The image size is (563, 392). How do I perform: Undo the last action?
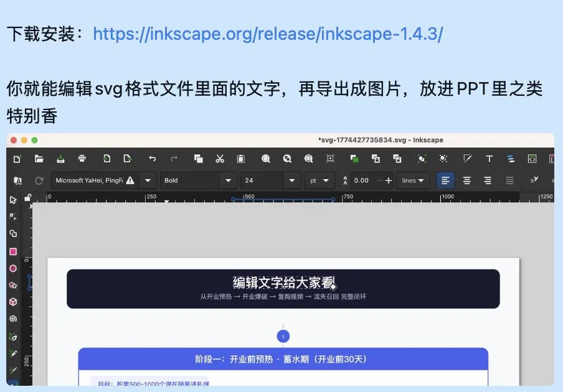click(x=152, y=159)
